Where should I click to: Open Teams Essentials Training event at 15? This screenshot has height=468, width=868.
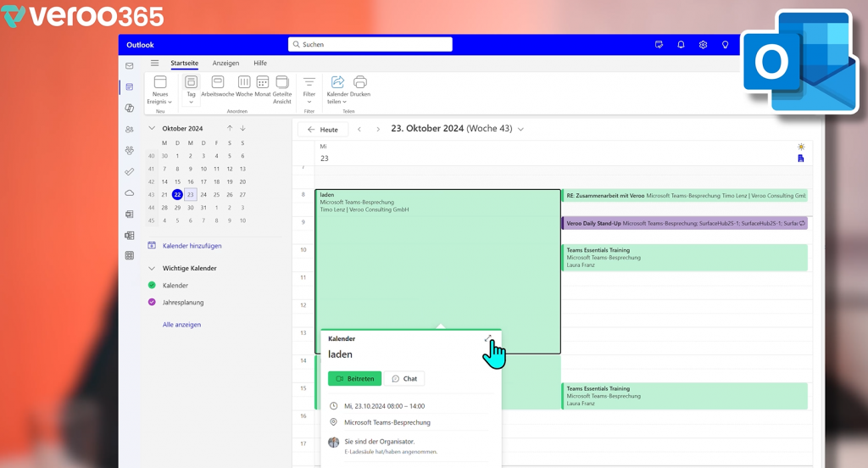point(685,396)
